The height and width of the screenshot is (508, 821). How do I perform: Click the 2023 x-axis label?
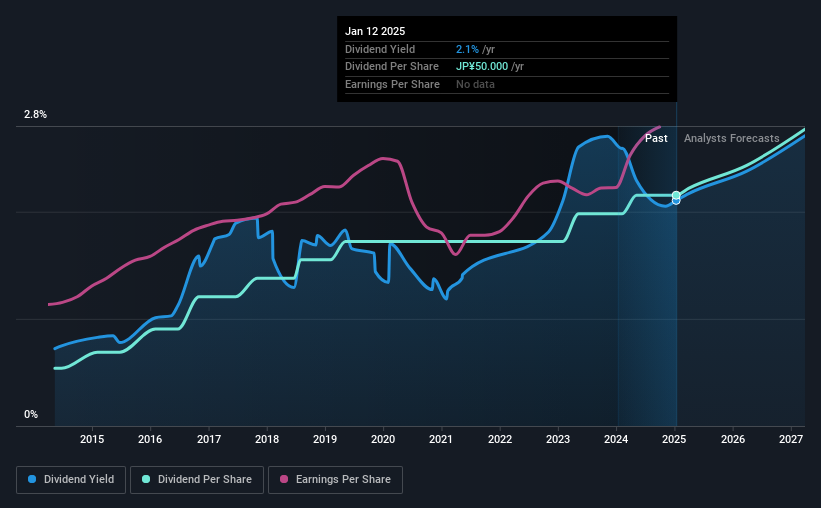pyautogui.click(x=558, y=439)
